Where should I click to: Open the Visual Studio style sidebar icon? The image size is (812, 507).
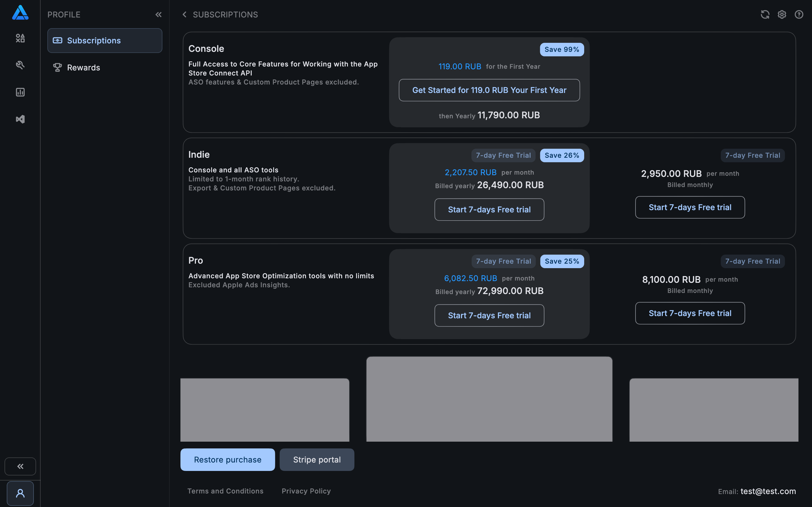20,119
